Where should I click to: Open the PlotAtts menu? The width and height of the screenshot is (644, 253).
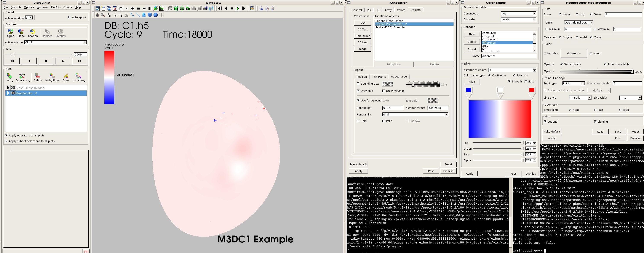tap(56, 7)
